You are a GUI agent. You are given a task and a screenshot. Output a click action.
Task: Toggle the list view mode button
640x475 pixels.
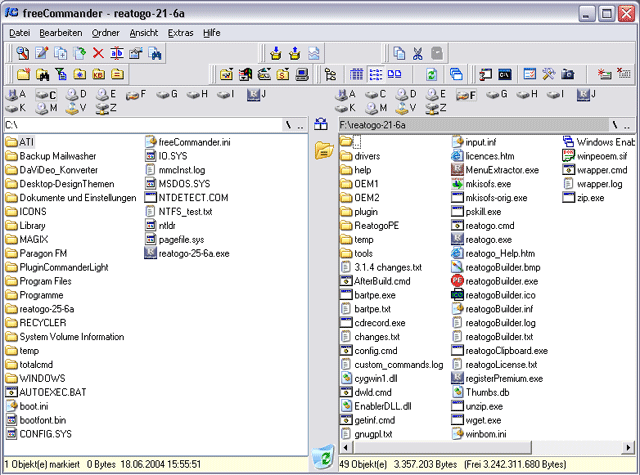pyautogui.click(x=376, y=75)
